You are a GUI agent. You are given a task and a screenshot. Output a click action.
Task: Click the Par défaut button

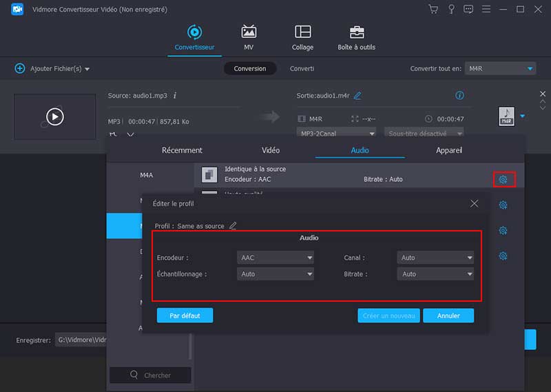pos(185,316)
